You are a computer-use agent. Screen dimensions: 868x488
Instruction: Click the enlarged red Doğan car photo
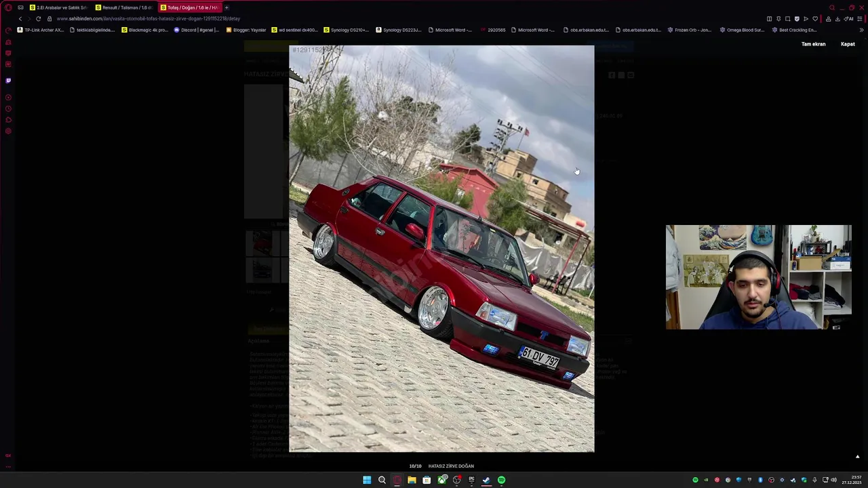click(441, 249)
